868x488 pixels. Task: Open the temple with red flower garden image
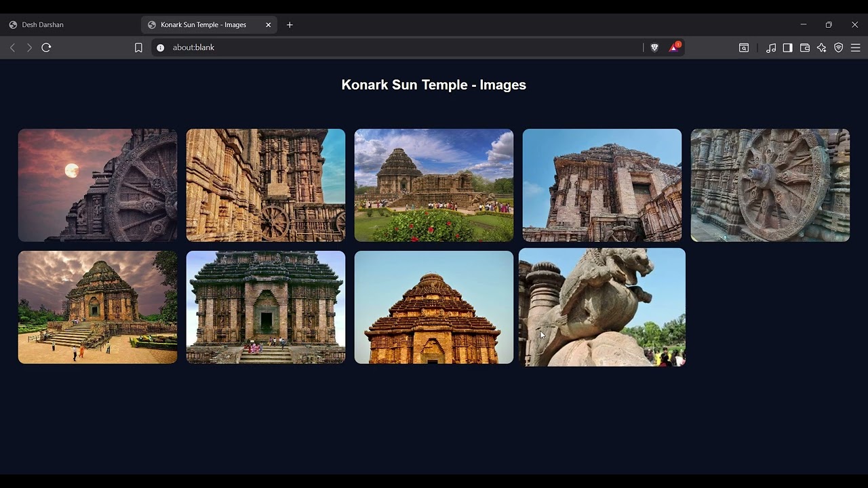434,185
